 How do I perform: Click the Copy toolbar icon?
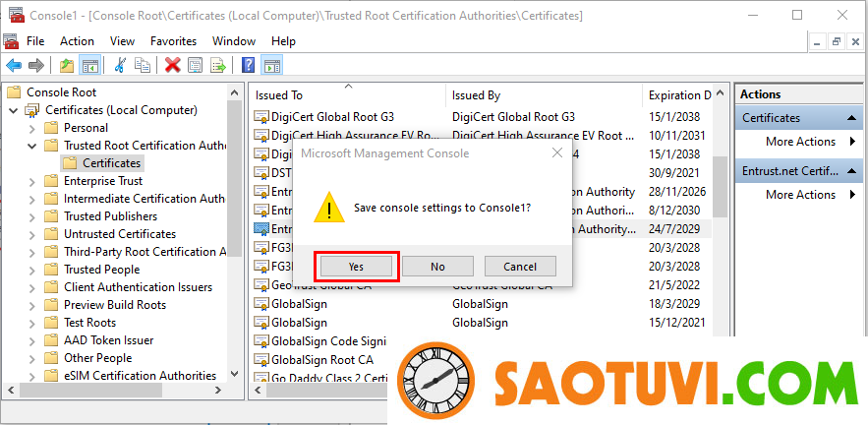143,66
